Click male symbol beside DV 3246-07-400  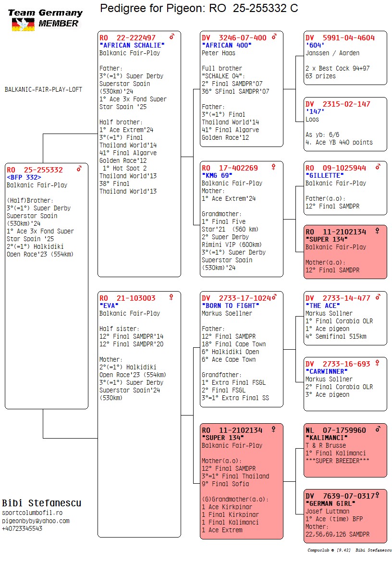tap(274, 37)
